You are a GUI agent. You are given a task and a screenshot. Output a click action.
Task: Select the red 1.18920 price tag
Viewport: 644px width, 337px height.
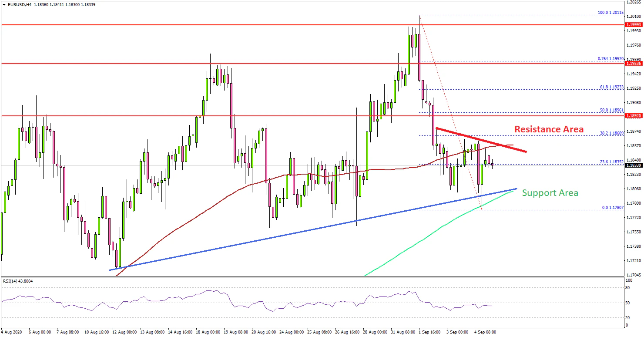click(x=634, y=116)
